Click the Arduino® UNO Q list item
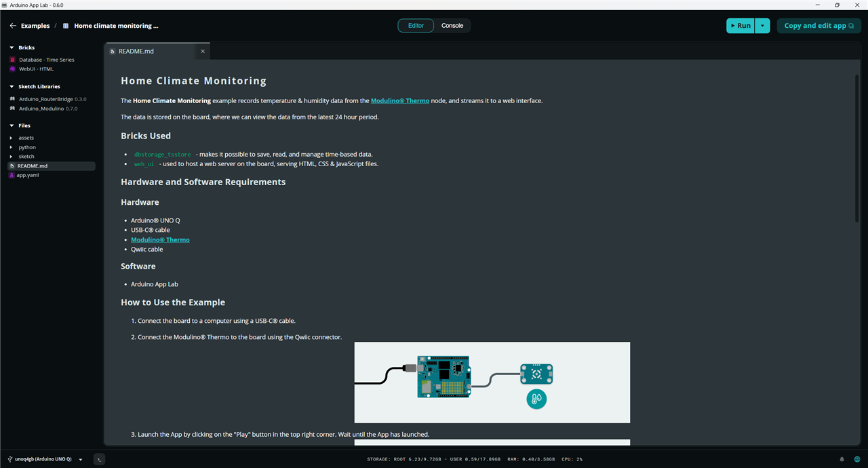The height and width of the screenshot is (468, 868). pos(155,220)
